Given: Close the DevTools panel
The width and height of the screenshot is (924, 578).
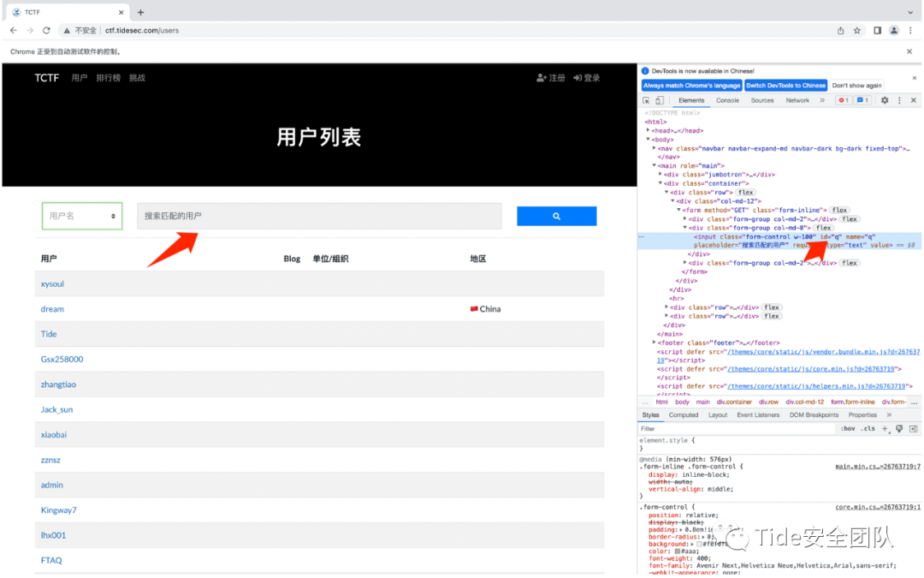Looking at the screenshot, I should pos(914,100).
